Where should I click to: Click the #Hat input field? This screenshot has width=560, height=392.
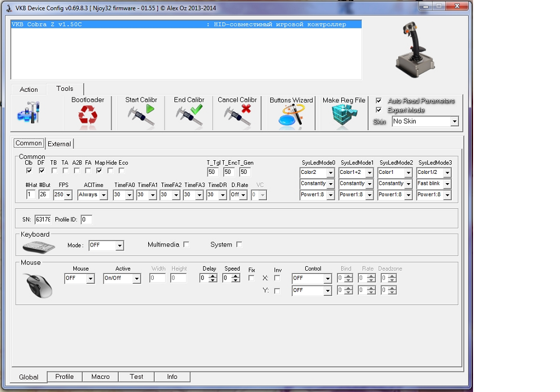(x=31, y=195)
